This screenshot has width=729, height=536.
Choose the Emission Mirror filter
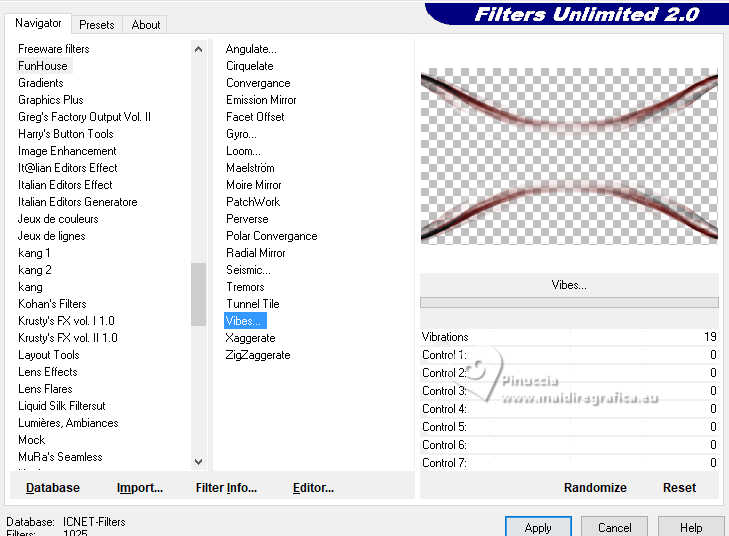261,100
